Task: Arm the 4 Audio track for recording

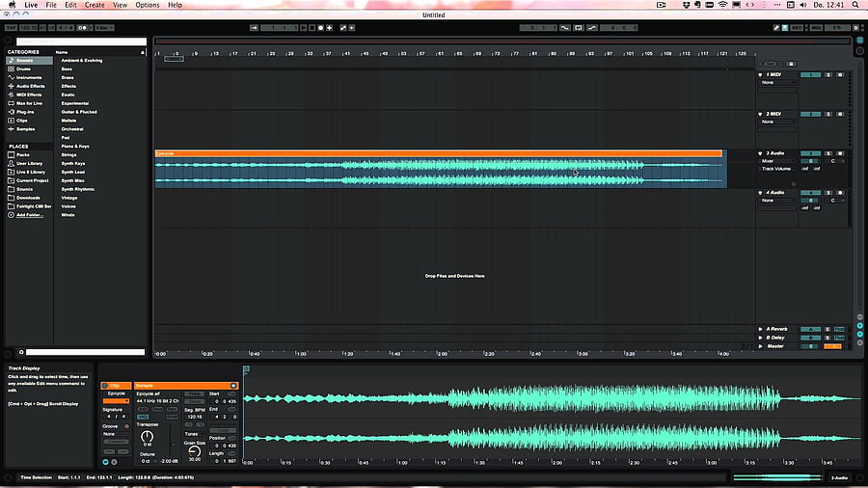Action: [840, 193]
